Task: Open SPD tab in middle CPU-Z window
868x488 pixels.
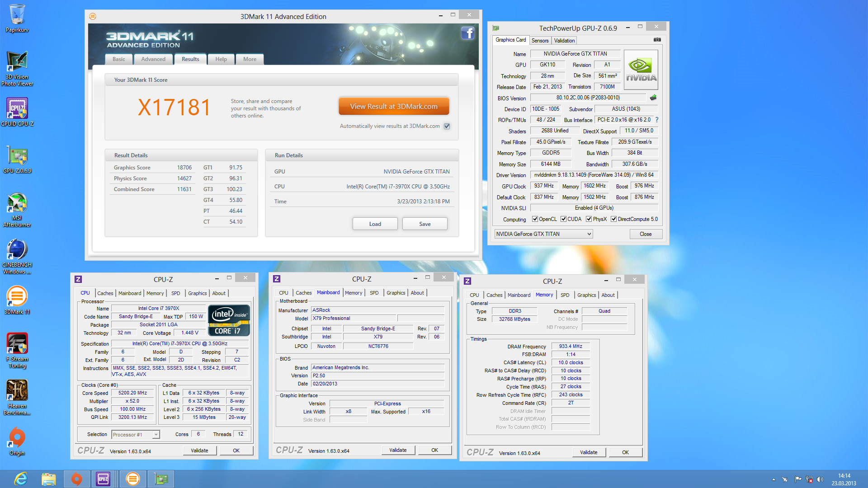Action: (374, 293)
